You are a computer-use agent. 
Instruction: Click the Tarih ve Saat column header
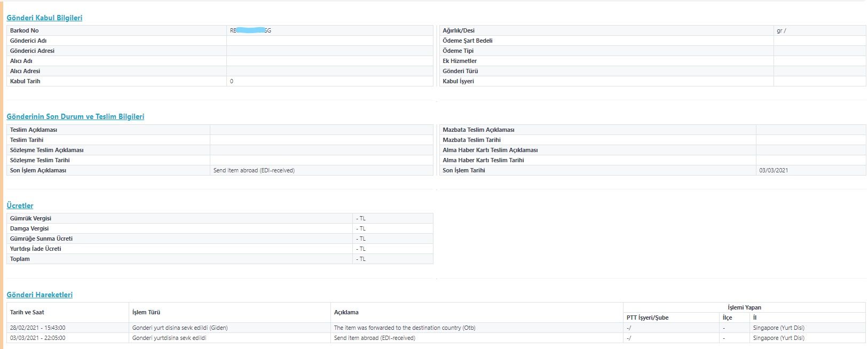tap(27, 312)
